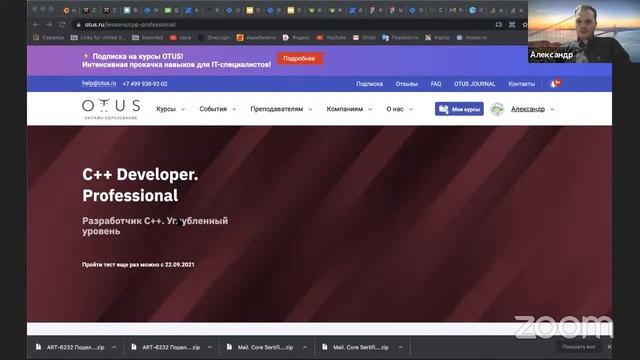
Task: Open the Imported bookmarks folder
Action: pyautogui.click(x=147, y=38)
